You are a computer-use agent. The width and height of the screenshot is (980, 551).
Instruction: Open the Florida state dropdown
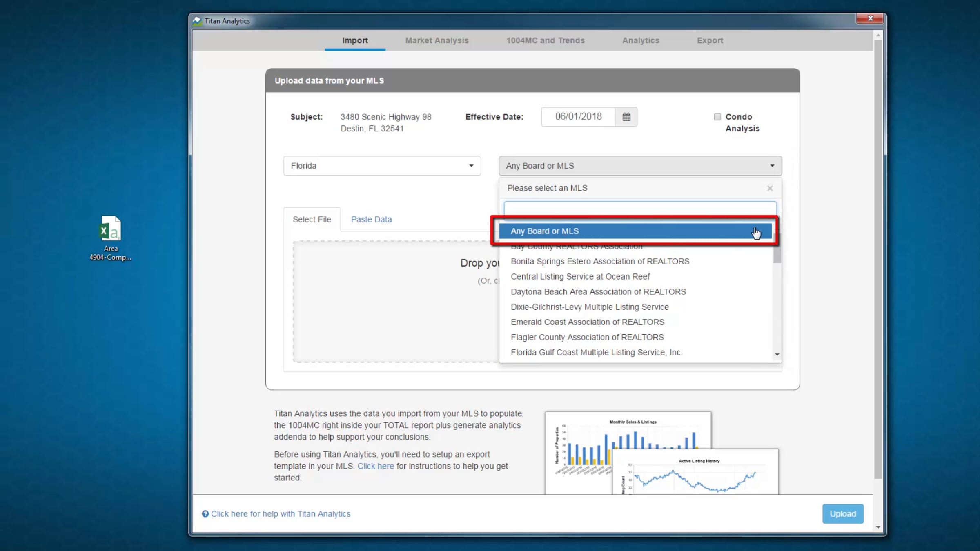click(382, 166)
